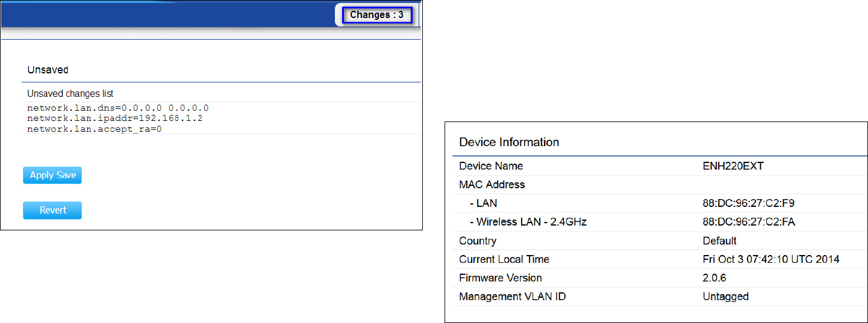The height and width of the screenshot is (323, 868).
Task: Click the Apply Save button
Action: point(52,175)
